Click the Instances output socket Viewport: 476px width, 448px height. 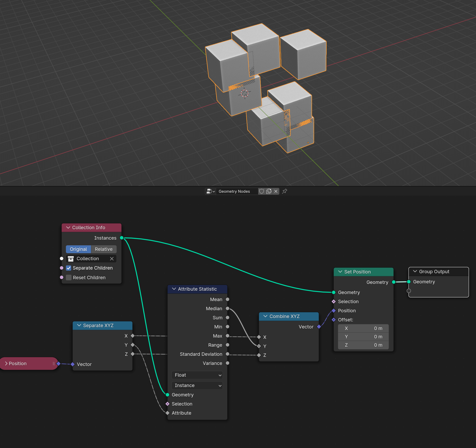click(x=121, y=238)
